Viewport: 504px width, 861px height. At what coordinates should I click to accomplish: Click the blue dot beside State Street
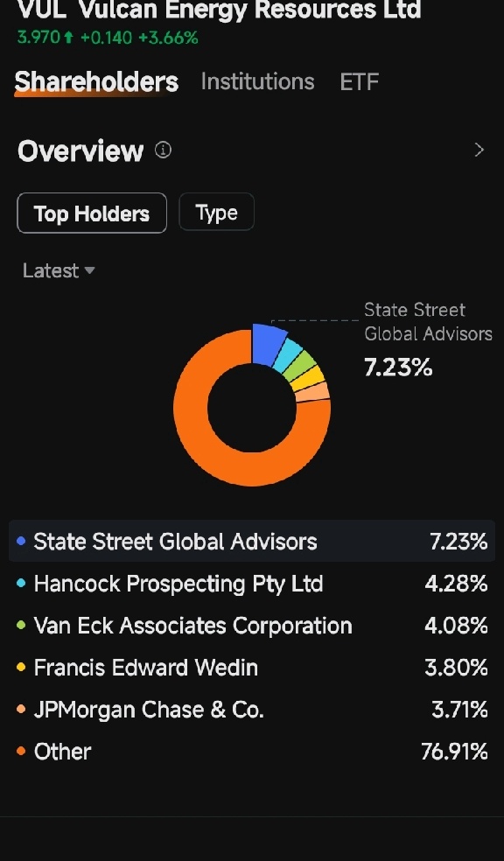[x=21, y=542]
